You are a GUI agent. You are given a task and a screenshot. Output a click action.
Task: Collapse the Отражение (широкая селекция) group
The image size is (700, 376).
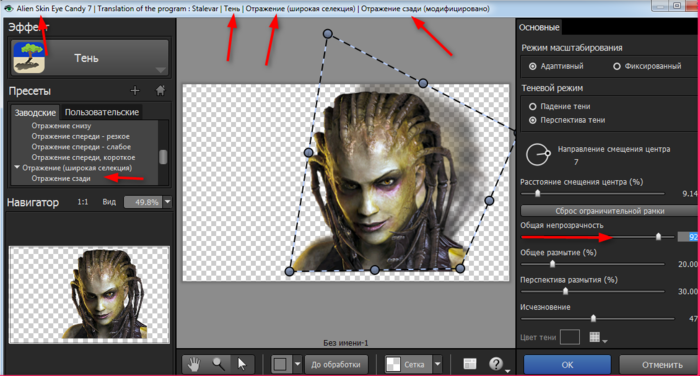pos(17,167)
